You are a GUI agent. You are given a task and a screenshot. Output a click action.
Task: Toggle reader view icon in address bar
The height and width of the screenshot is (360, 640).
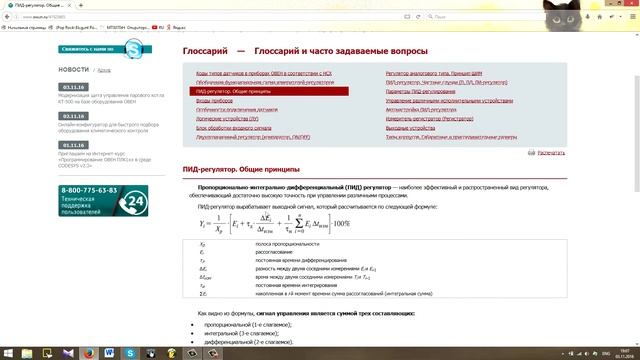pyautogui.click(x=407, y=17)
